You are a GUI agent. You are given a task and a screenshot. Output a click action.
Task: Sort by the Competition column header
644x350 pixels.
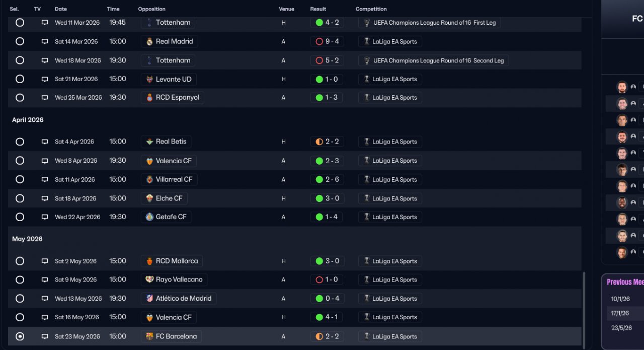click(x=371, y=9)
